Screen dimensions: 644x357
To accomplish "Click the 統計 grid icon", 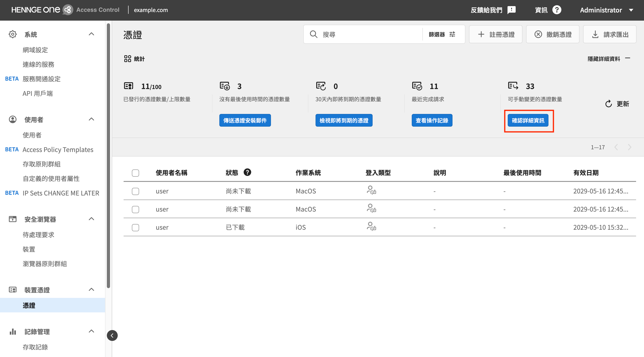I will [x=127, y=59].
